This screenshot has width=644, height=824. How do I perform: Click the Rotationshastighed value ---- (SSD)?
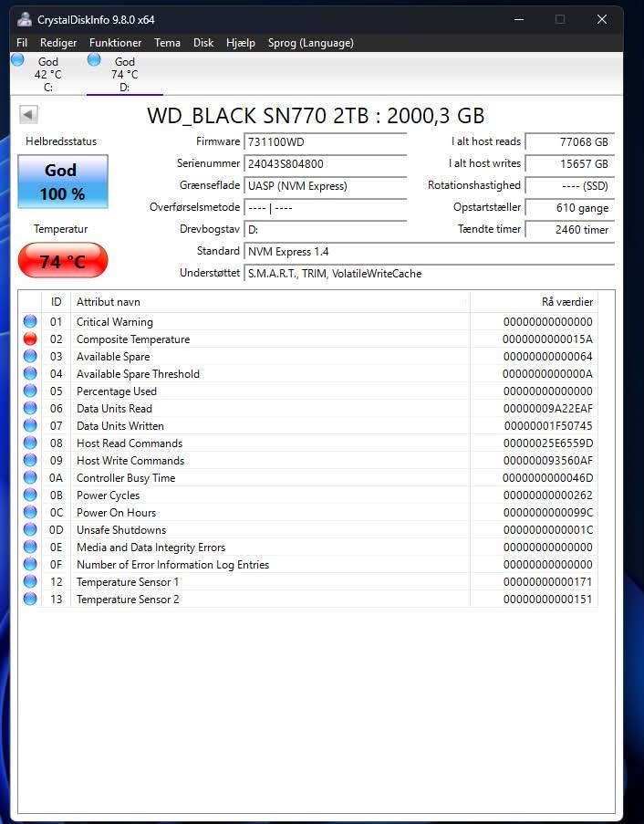pos(570,185)
